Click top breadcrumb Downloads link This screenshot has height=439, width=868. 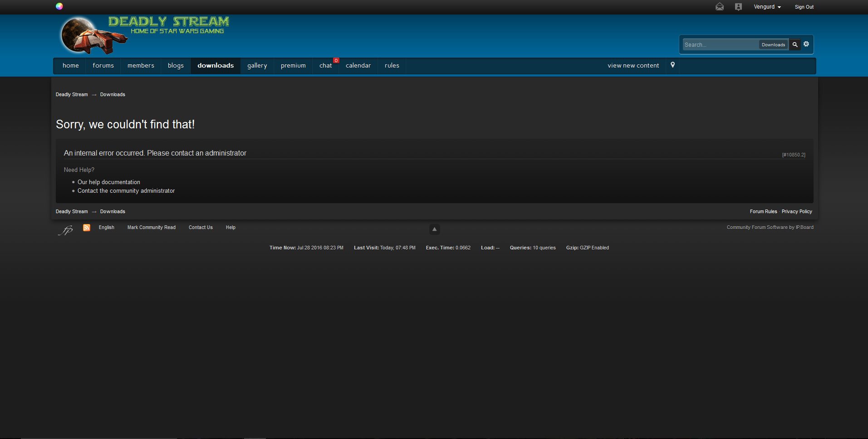tap(113, 94)
